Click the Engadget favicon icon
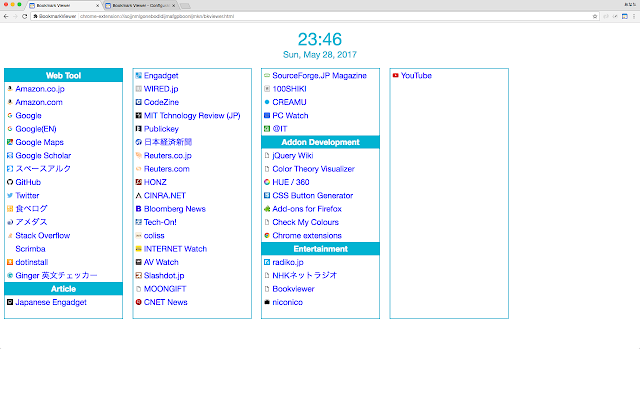 [x=138, y=76]
